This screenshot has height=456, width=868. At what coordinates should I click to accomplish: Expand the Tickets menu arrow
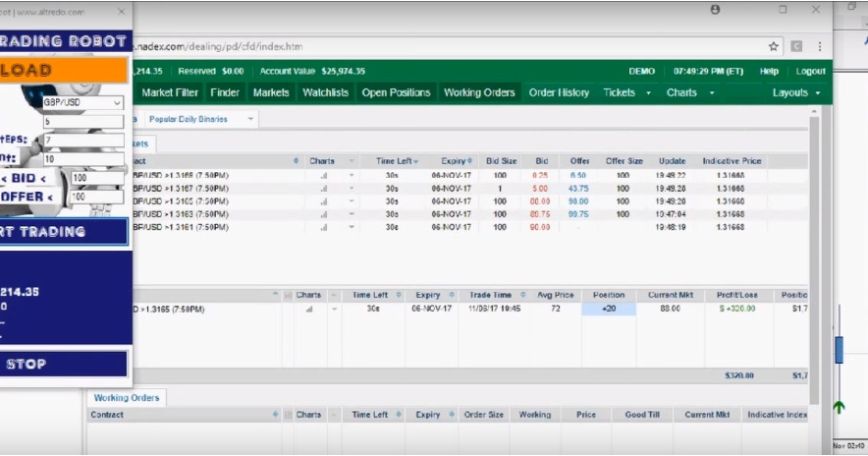tap(648, 93)
